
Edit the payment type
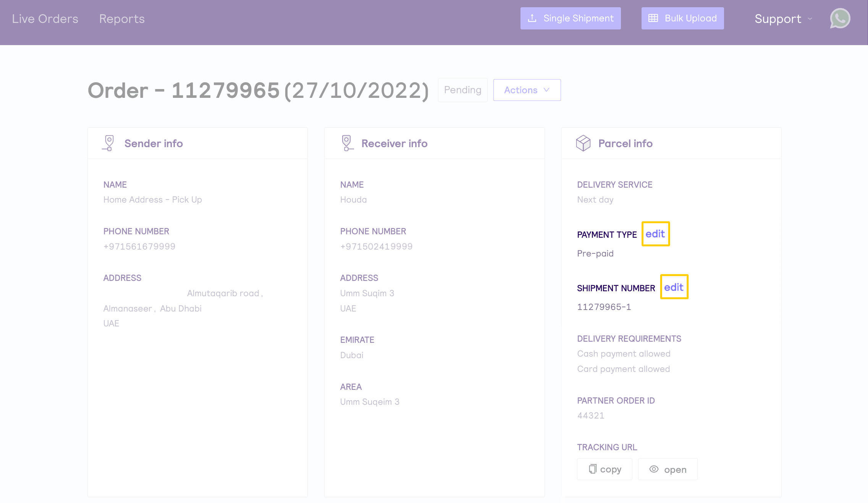(655, 234)
